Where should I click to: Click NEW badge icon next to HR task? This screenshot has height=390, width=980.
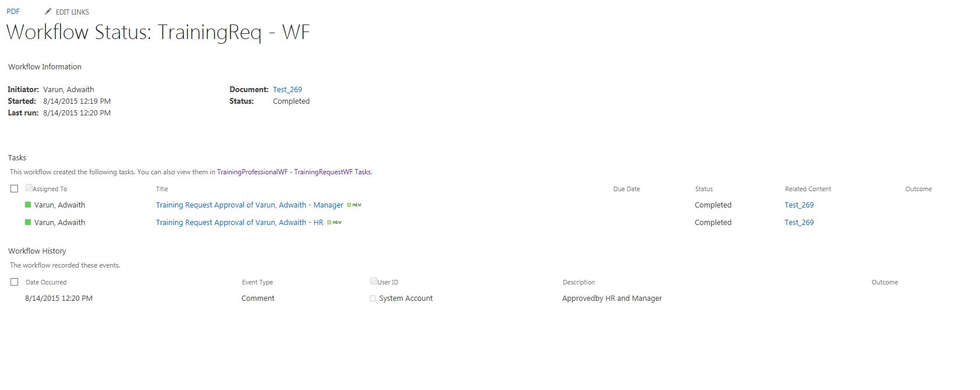click(334, 223)
